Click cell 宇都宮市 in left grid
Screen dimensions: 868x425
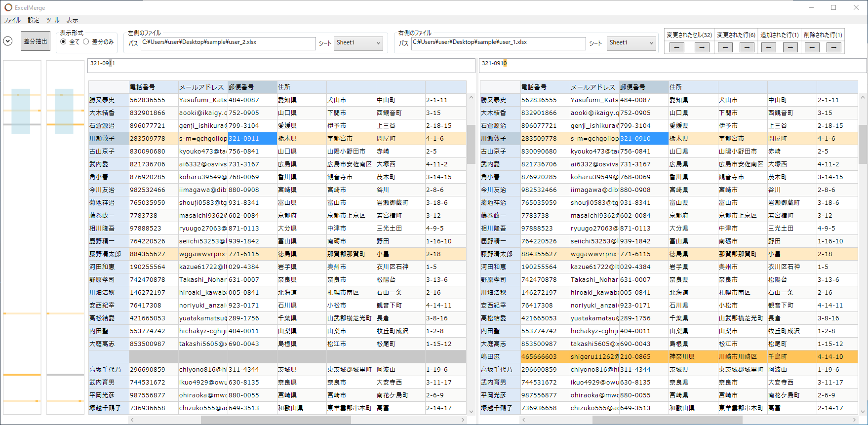(351, 139)
